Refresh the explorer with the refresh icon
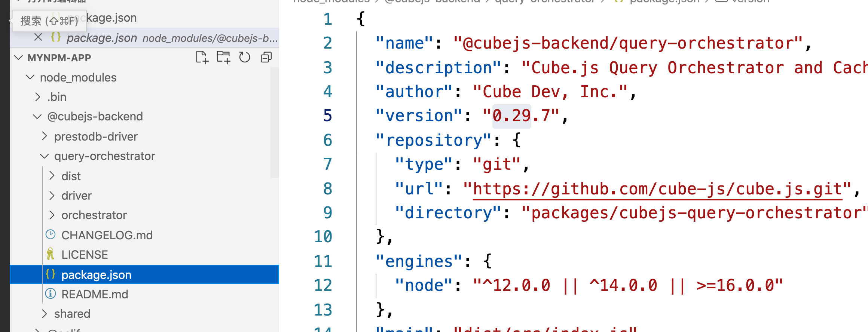This screenshot has height=332, width=868. 245,57
